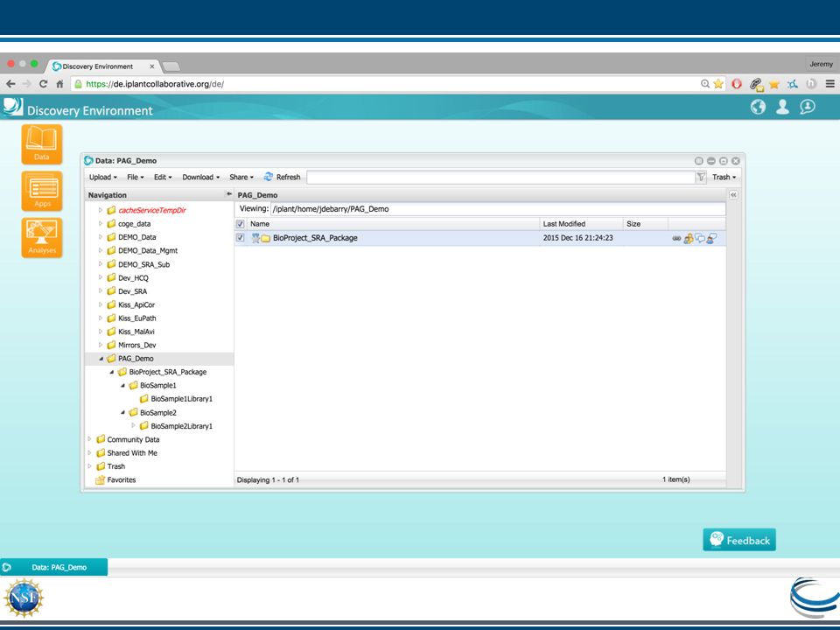Click the Jeremy profile button in browser
The image size is (840, 630).
821,64
